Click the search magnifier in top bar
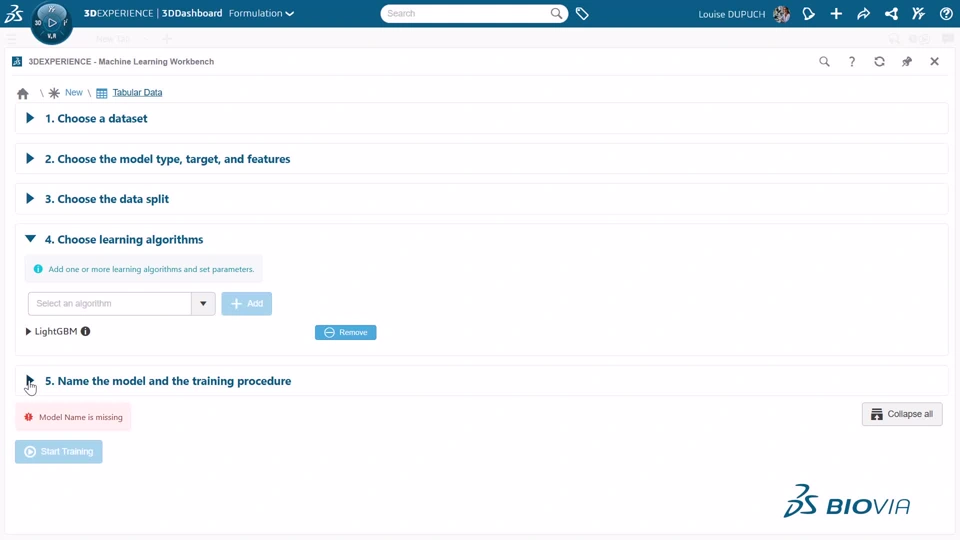 (556, 13)
